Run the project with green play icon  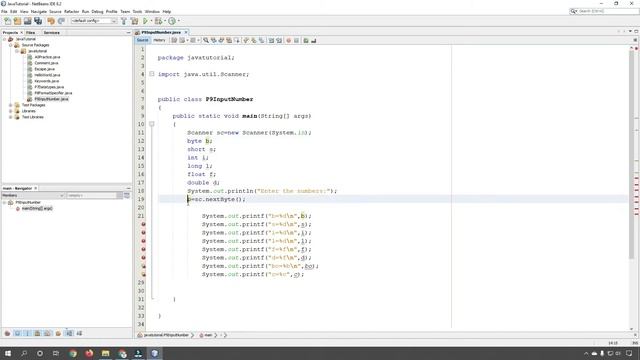(x=145, y=21)
